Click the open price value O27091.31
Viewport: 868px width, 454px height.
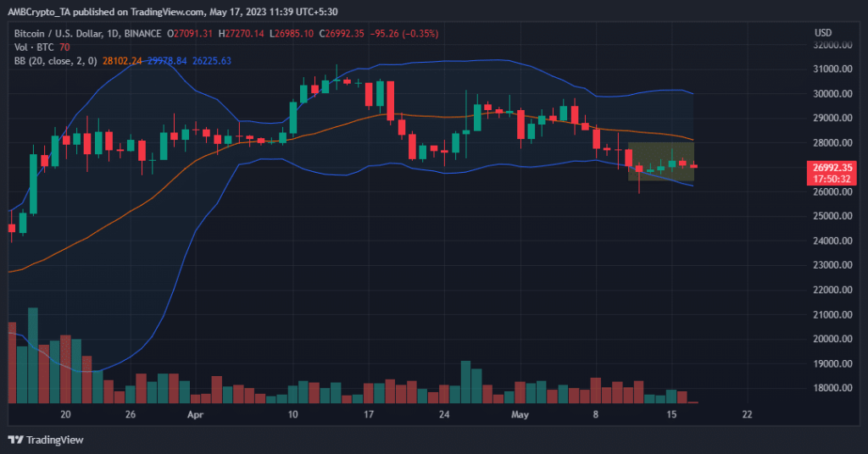point(191,33)
